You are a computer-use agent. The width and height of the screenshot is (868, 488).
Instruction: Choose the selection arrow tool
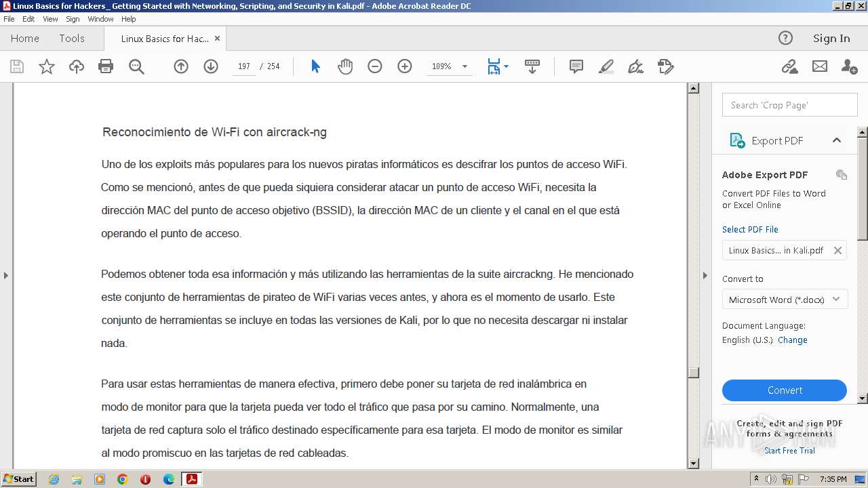tap(315, 66)
